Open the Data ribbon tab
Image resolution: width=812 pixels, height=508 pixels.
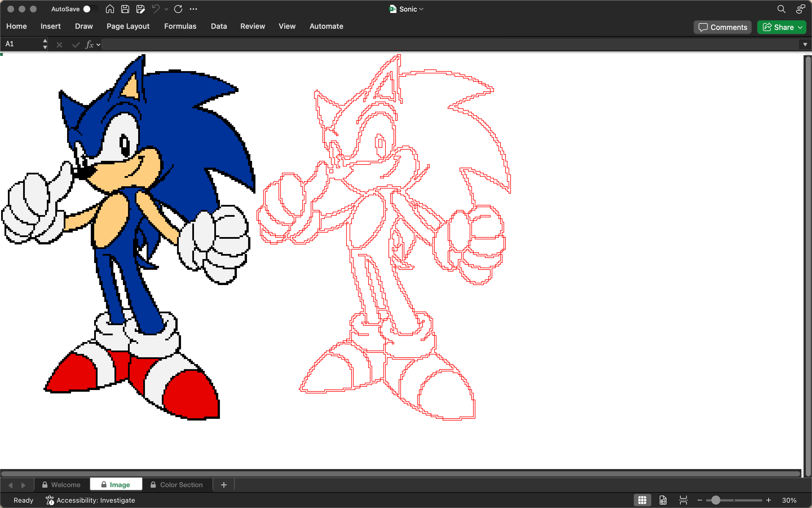[219, 26]
